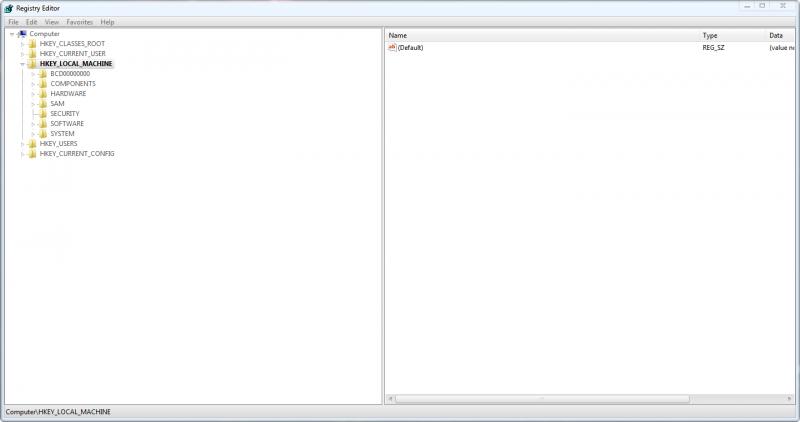Select the SECURITY key label
Image resolution: width=800 pixels, height=422 pixels.
point(65,113)
